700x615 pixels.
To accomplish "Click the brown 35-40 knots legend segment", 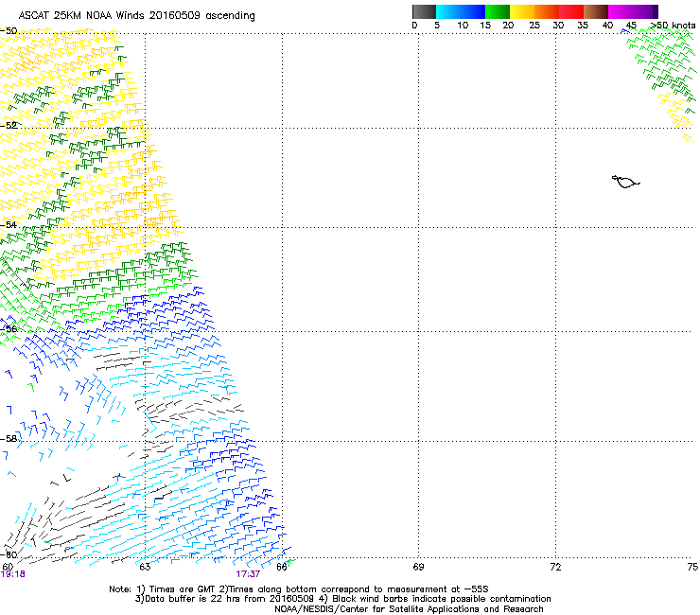I will click(x=596, y=11).
